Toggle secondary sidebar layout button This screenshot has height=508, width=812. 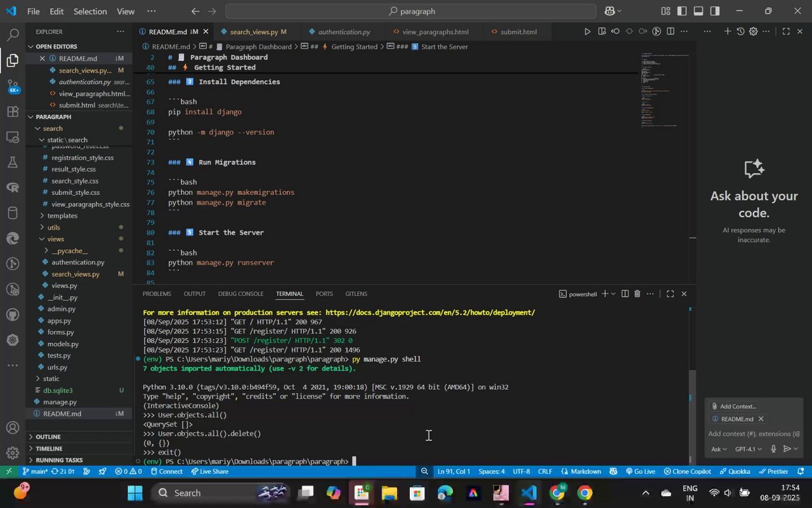(715, 11)
